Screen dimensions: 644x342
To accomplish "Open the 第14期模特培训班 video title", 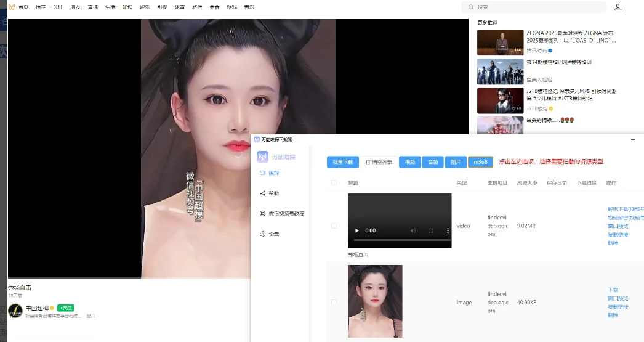I will (559, 62).
